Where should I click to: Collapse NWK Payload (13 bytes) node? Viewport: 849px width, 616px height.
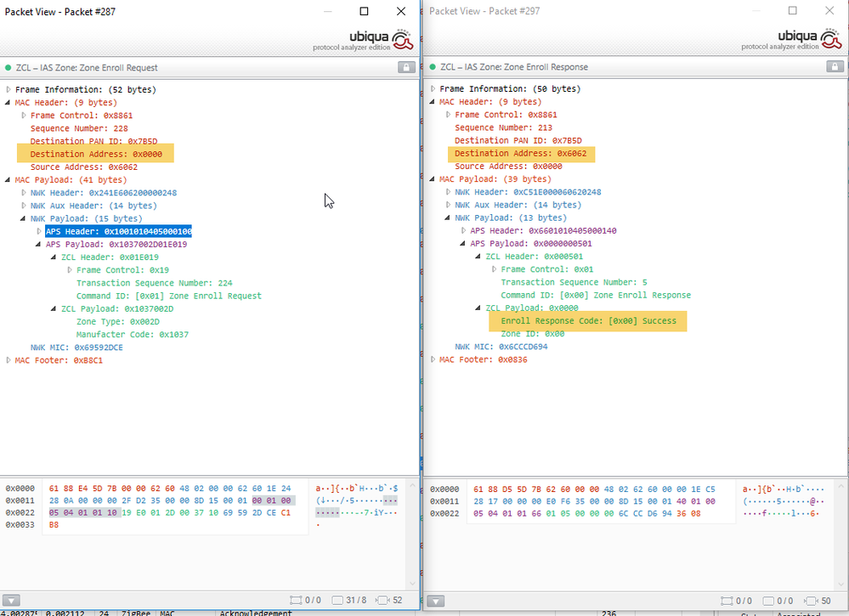(447, 218)
